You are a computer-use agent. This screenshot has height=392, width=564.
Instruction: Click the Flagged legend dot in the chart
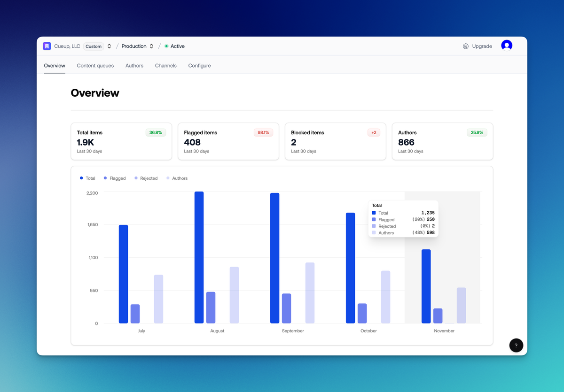pos(106,178)
